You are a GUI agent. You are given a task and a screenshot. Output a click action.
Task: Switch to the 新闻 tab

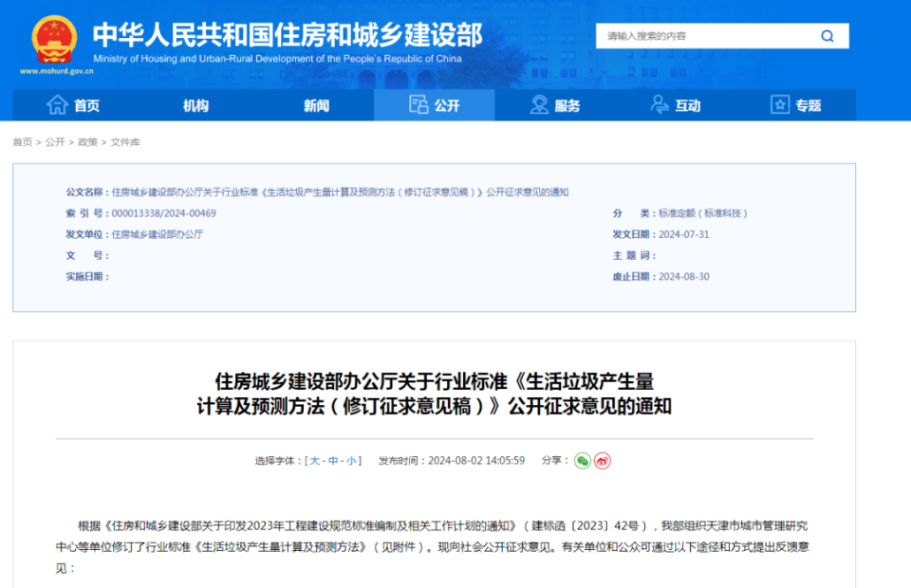point(316,105)
